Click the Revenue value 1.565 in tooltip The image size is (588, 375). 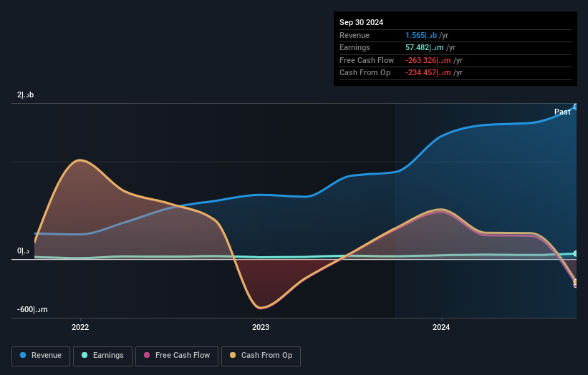[420, 35]
